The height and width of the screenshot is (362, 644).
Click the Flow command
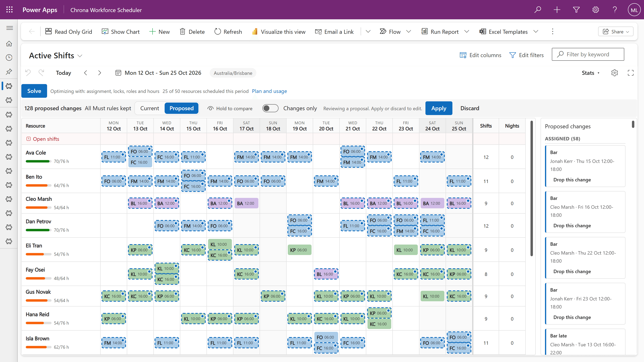point(390,32)
